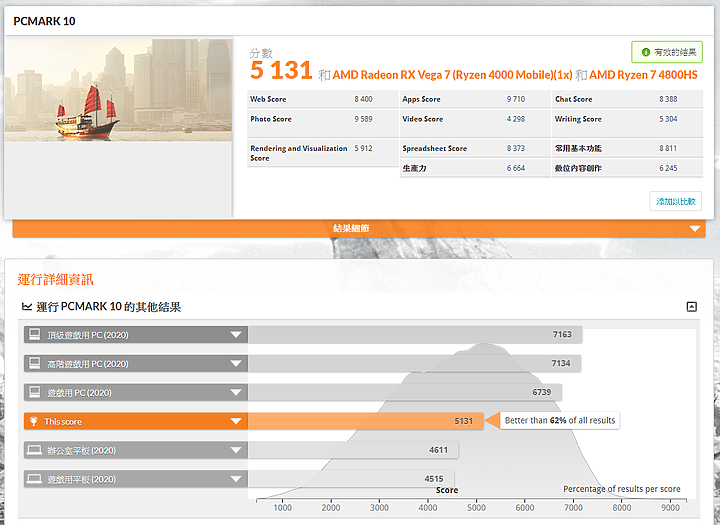Screen dimensions: 720x525
Task: Click the green info icon in valid result badge
Action: 646,52
